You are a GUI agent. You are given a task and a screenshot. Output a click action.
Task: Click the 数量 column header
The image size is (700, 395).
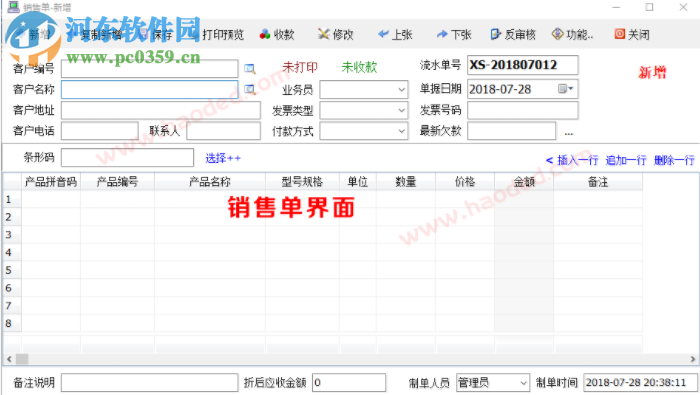406,182
